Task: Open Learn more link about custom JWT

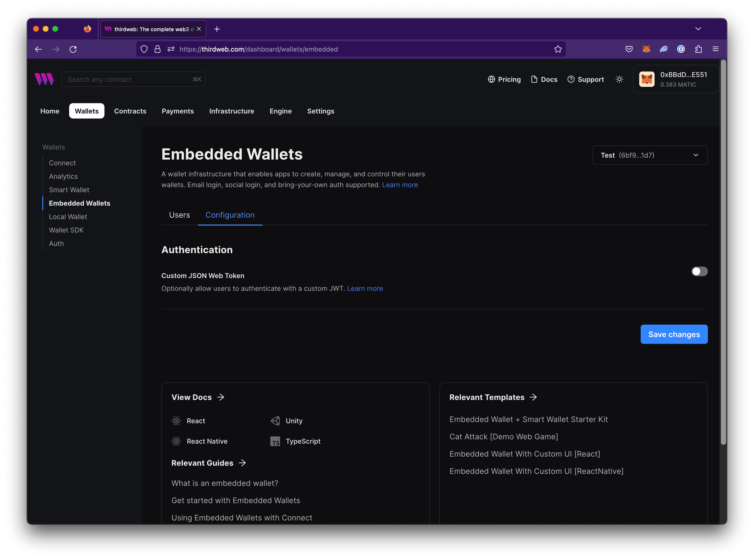Action: pos(365,288)
